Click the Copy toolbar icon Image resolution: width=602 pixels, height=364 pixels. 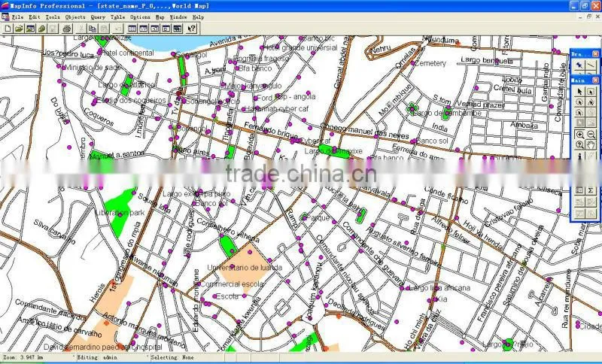(x=93, y=29)
